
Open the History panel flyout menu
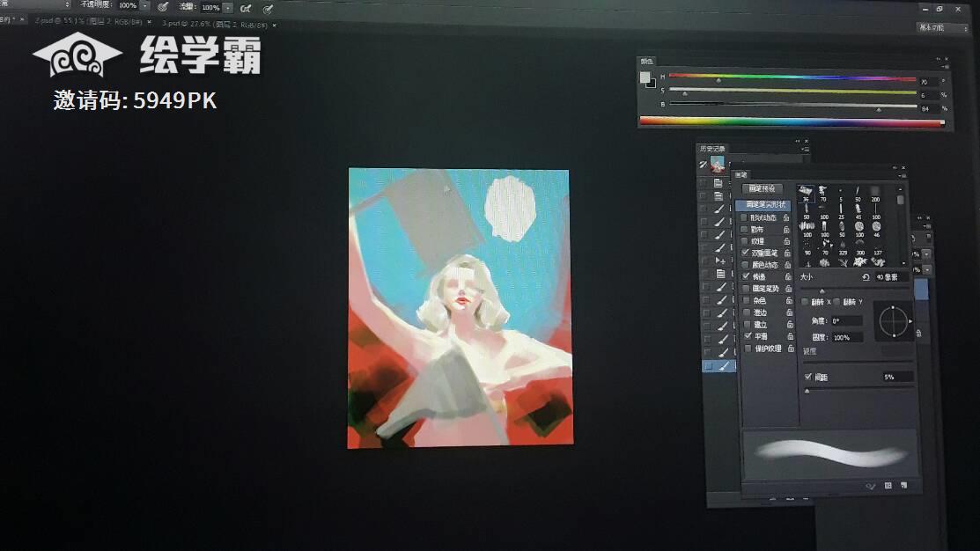(x=805, y=149)
